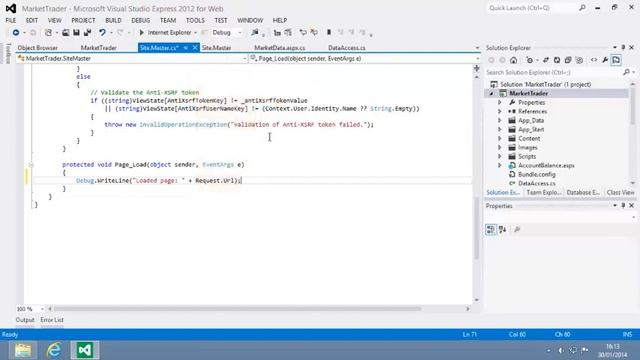Screen dimensions: 640x360
Task: Switch to the Team Explorer panel tab
Action: pos(543,192)
